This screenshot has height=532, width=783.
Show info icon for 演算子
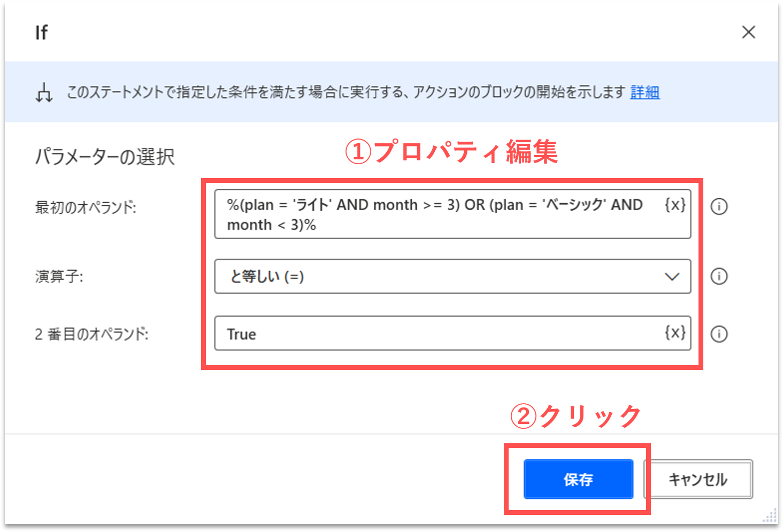point(719,276)
